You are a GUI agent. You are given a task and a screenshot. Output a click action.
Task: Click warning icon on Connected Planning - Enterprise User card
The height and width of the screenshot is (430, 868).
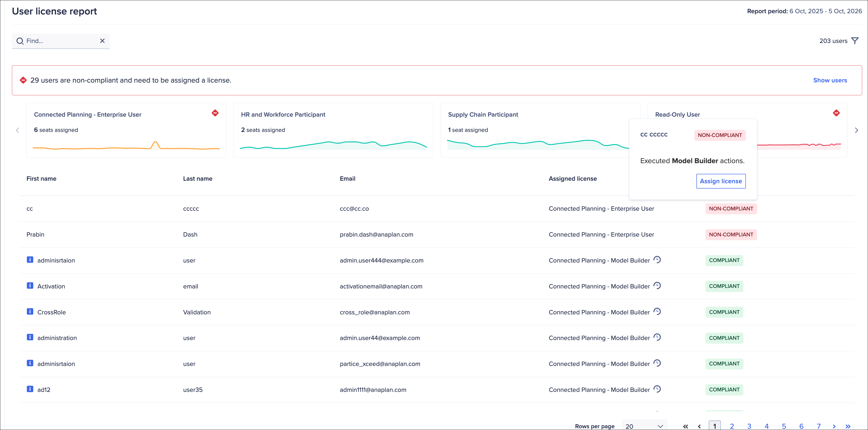[215, 113]
